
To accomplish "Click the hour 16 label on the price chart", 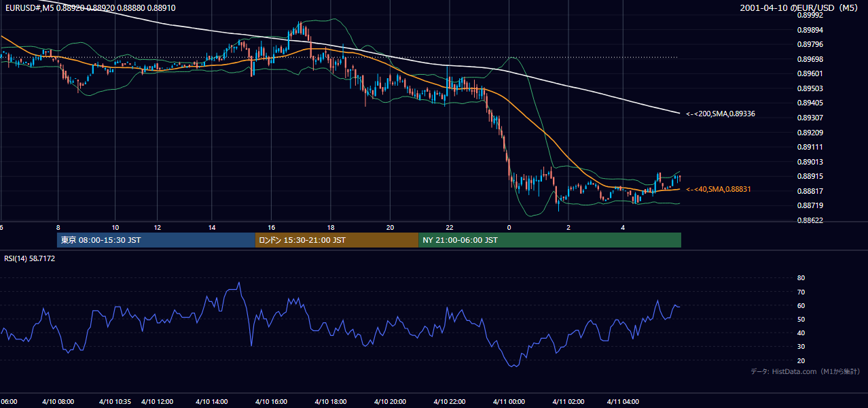I will [x=271, y=227].
